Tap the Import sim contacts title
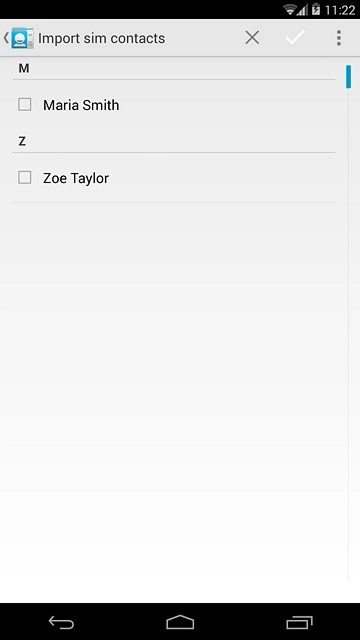360x640 pixels. click(x=102, y=38)
